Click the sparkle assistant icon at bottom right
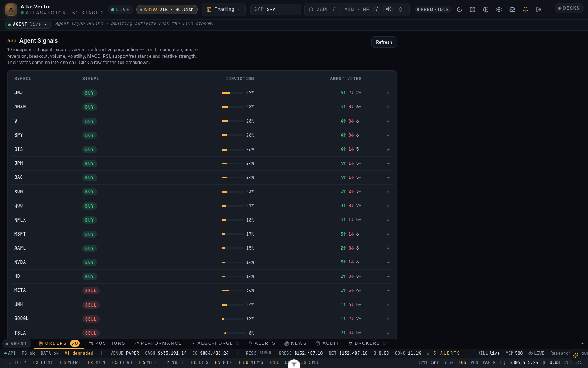Viewport: 588px width, 368px height. coord(576,355)
